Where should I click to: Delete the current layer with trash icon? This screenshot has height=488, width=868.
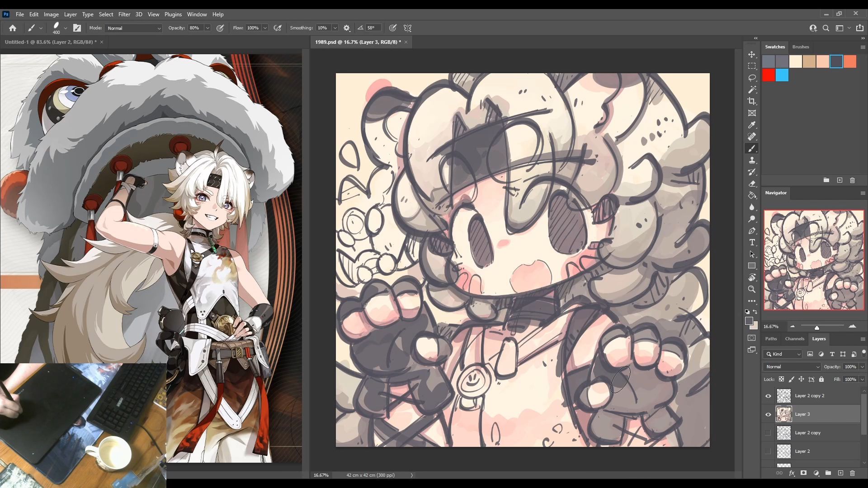click(x=853, y=473)
